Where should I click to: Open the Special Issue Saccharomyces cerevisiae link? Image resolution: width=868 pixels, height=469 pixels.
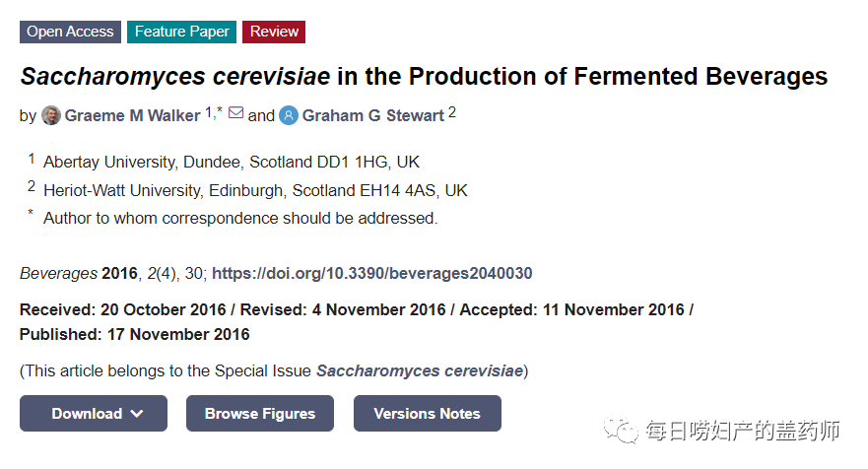(x=420, y=370)
